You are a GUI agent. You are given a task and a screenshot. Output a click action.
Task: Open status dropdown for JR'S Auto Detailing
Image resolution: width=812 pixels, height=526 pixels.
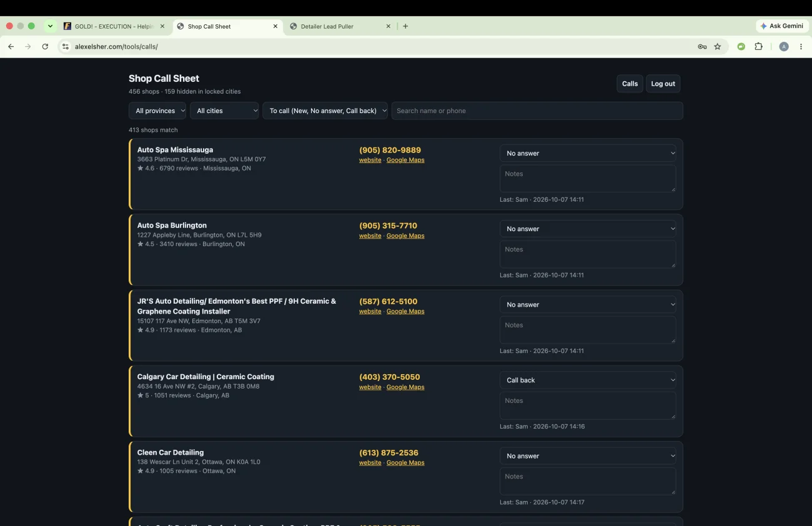588,304
